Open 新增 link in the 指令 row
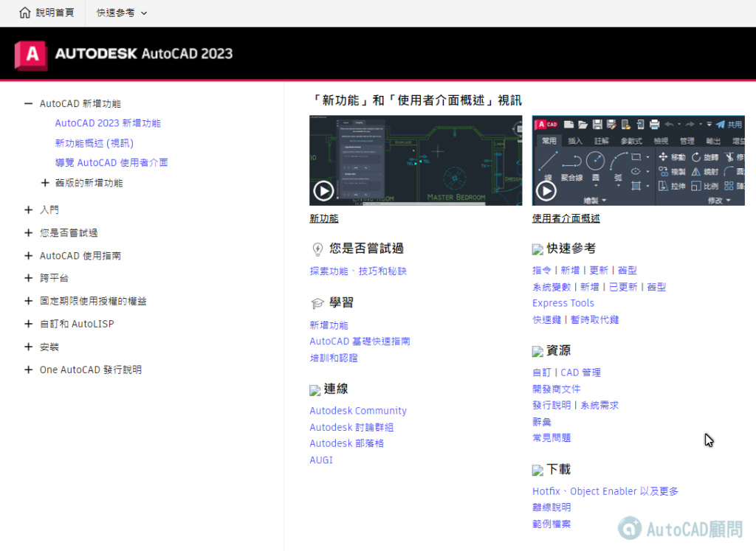Screen dimensions: 756x551 tap(570, 270)
